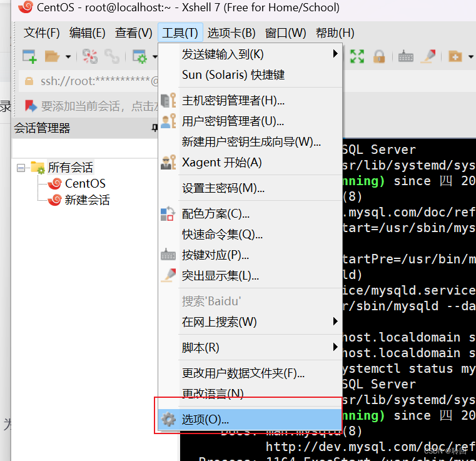The height and width of the screenshot is (461, 476).
Task: Click the color scheme icon in menu
Action: pos(168,214)
